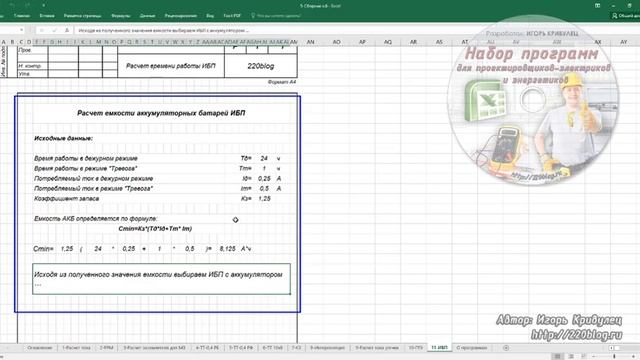Switch to Normal view icon in status bar
This screenshot has width=640, height=360.
coord(558,356)
